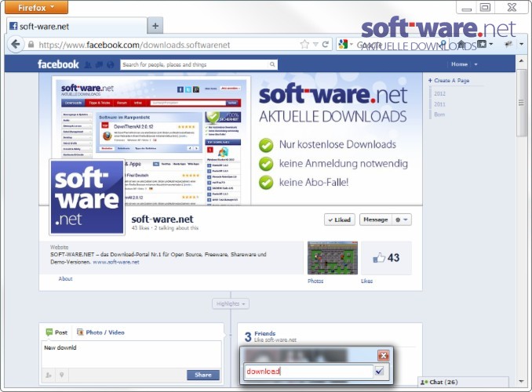Click Photo / Video icon in composer

coord(80,332)
